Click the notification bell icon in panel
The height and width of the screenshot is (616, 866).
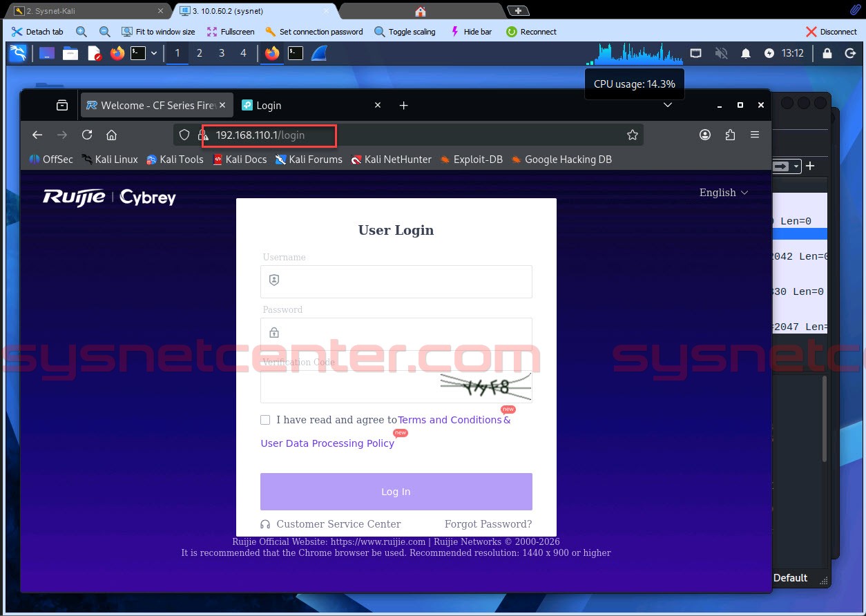pos(746,53)
